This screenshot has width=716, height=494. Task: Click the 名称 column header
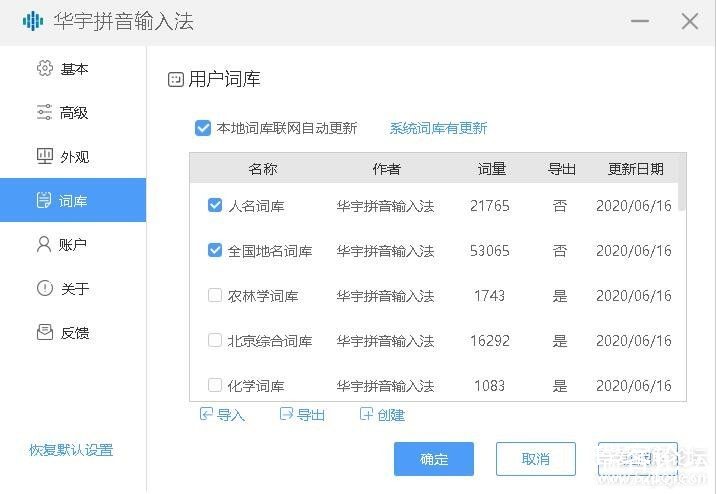(263, 169)
